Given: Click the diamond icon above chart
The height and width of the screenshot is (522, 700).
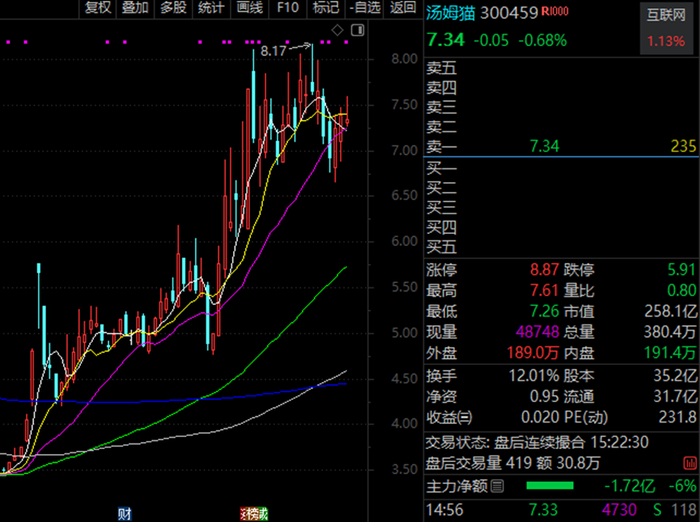Looking at the screenshot, I should coord(338,30).
